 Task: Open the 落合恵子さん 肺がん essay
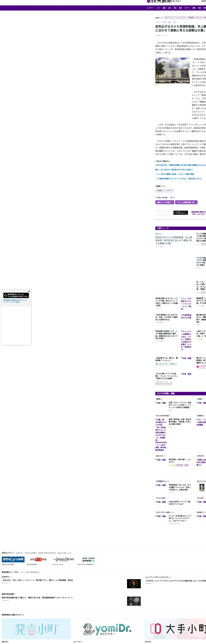click(x=167, y=359)
